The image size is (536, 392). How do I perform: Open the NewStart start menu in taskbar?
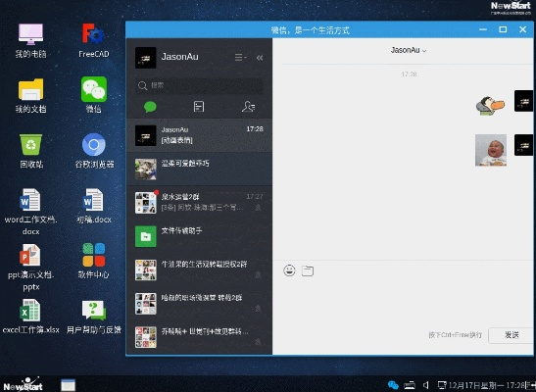23,384
